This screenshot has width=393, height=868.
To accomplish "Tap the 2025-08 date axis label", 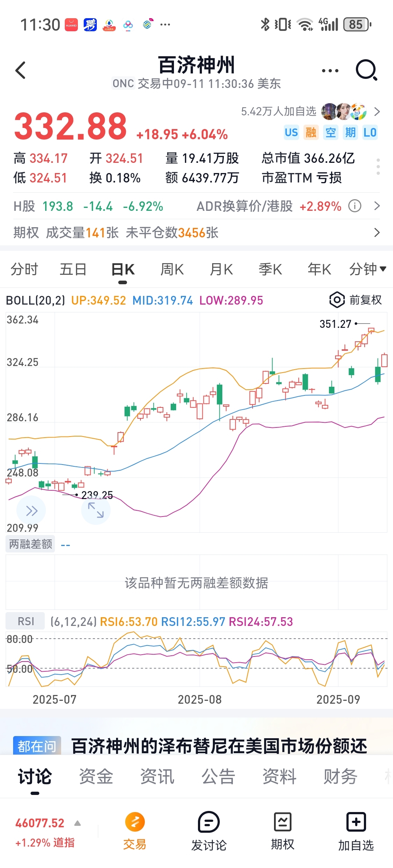I will (x=199, y=699).
